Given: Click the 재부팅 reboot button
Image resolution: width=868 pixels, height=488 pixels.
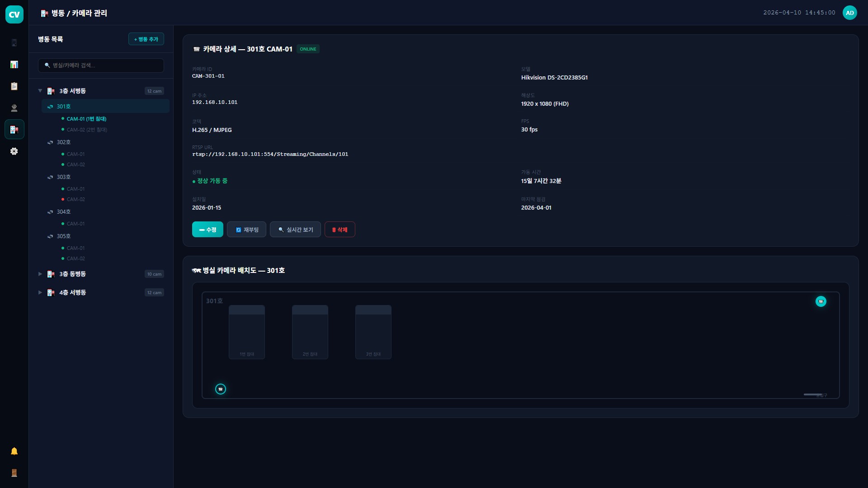Looking at the screenshot, I should point(246,230).
